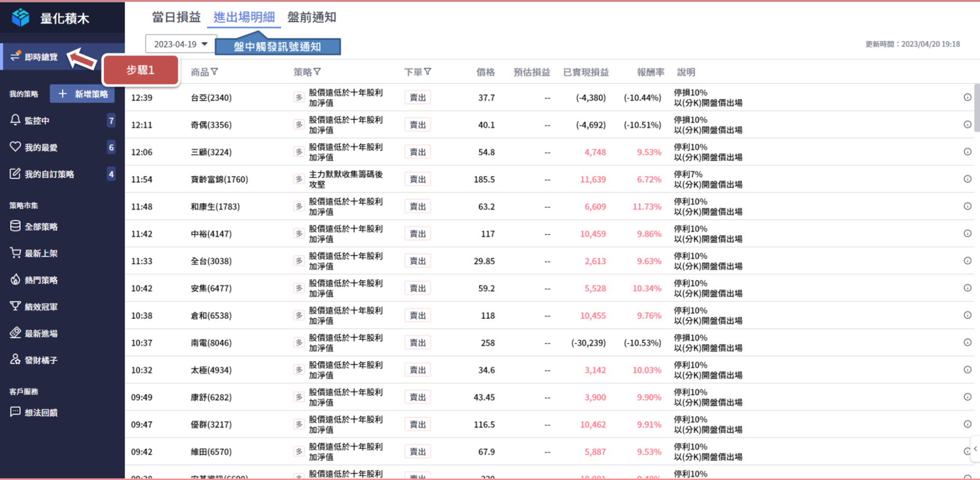
Task: Click the 新增策略 button
Action: [82, 94]
